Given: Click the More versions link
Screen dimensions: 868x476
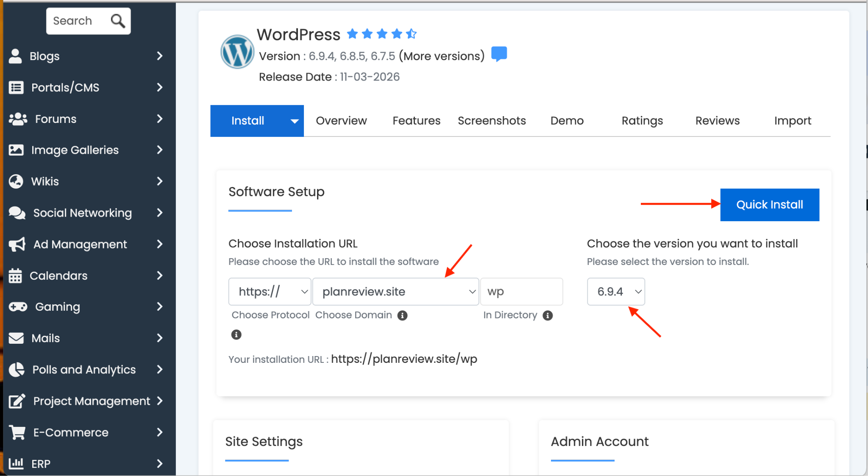Looking at the screenshot, I should pos(442,56).
